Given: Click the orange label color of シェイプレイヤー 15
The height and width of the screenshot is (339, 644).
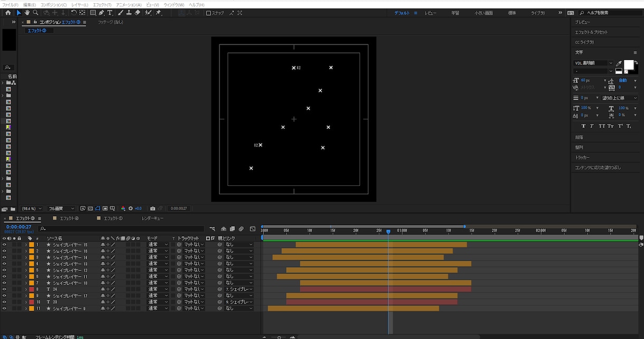Looking at the screenshot, I should (31, 244).
